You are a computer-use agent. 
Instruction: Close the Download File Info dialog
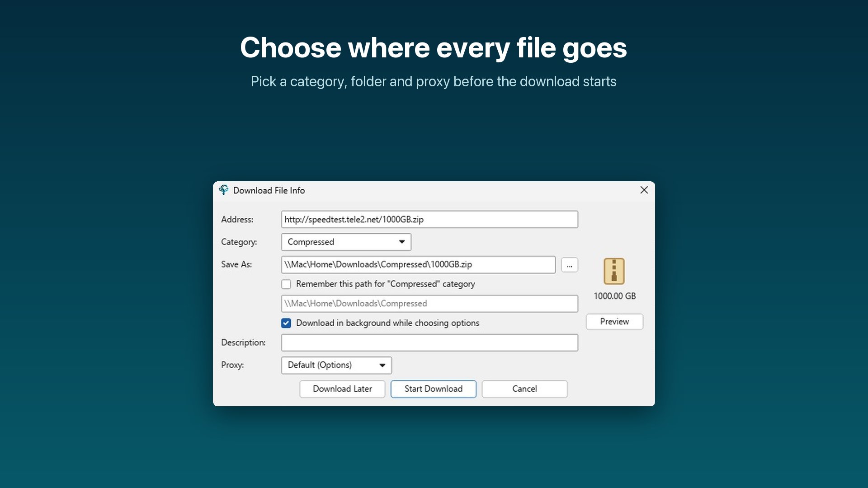pos(644,190)
